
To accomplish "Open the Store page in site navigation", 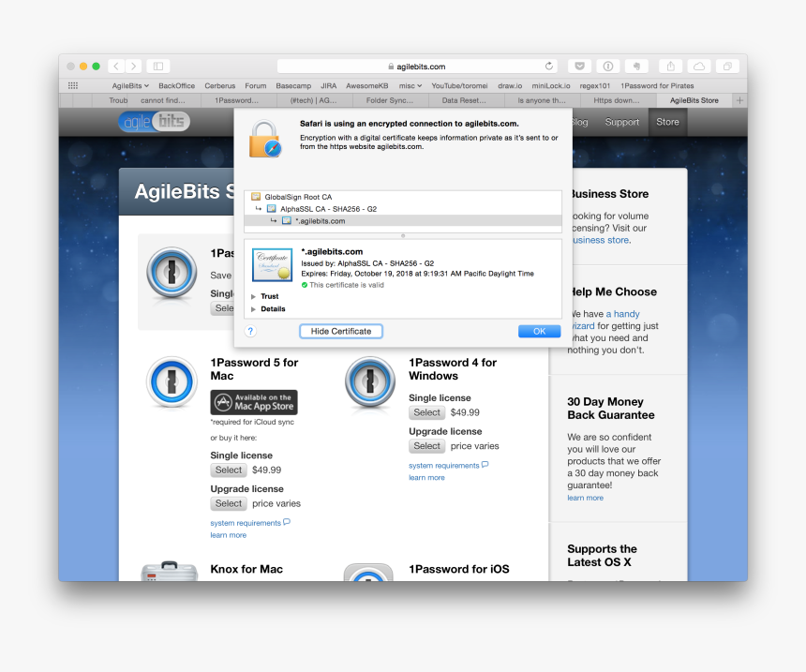I will pos(667,122).
